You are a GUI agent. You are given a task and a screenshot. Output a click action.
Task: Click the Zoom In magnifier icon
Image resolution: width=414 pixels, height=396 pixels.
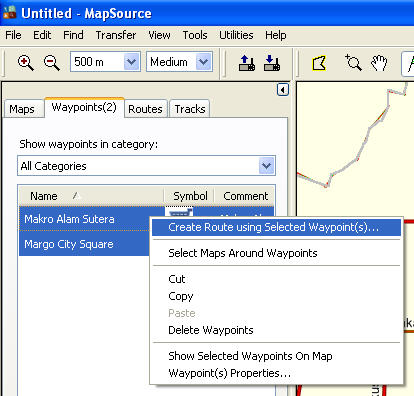[26, 63]
